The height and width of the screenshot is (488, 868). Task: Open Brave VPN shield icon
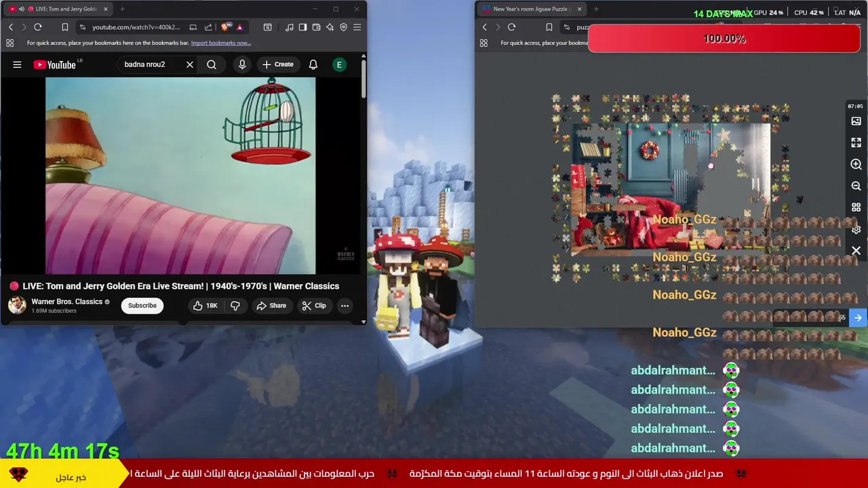pyautogui.click(x=343, y=27)
